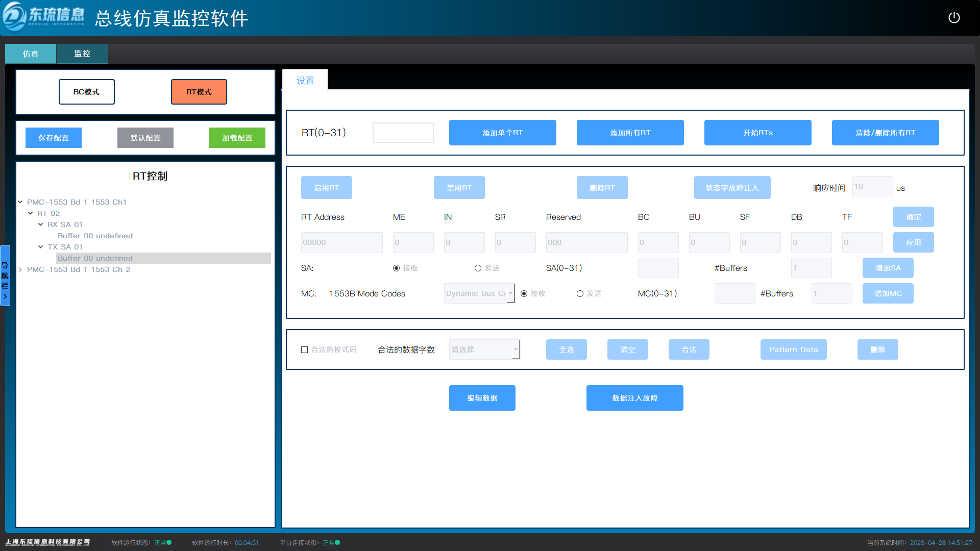Viewport: 980px width, 551px height.
Task: Expand PMC-1553 Bd 1 1553 Ch 2 node
Action: click(x=20, y=269)
